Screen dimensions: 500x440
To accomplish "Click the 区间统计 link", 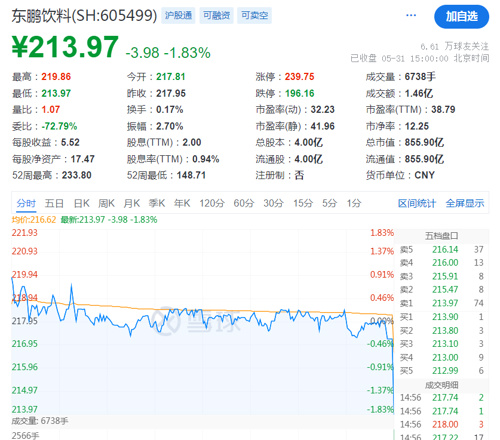I will click(417, 203).
